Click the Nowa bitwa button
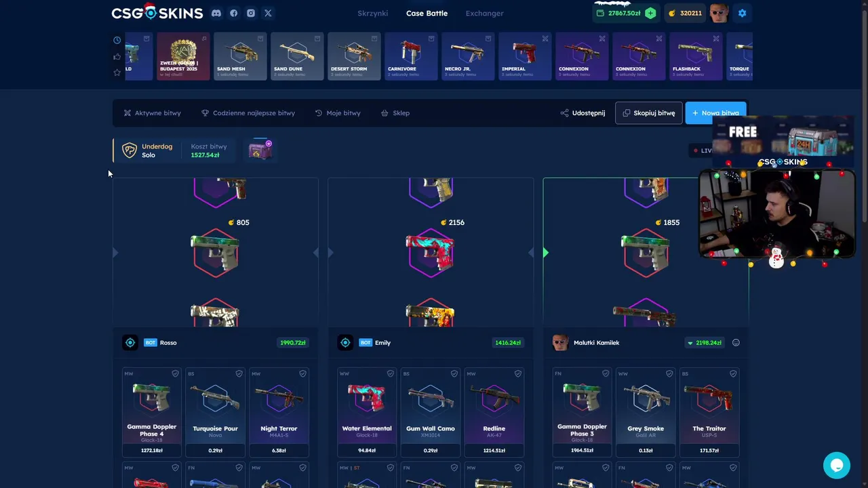 (x=715, y=113)
